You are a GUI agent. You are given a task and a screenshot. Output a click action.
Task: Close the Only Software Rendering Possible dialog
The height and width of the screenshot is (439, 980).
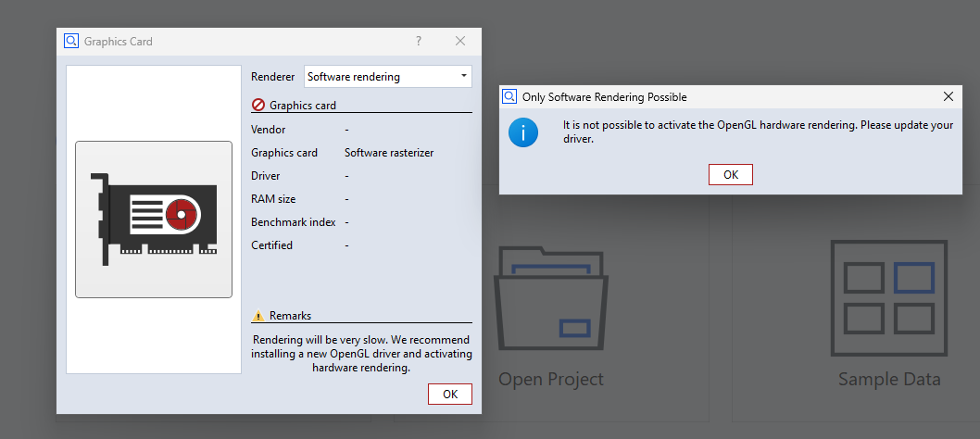tap(949, 96)
